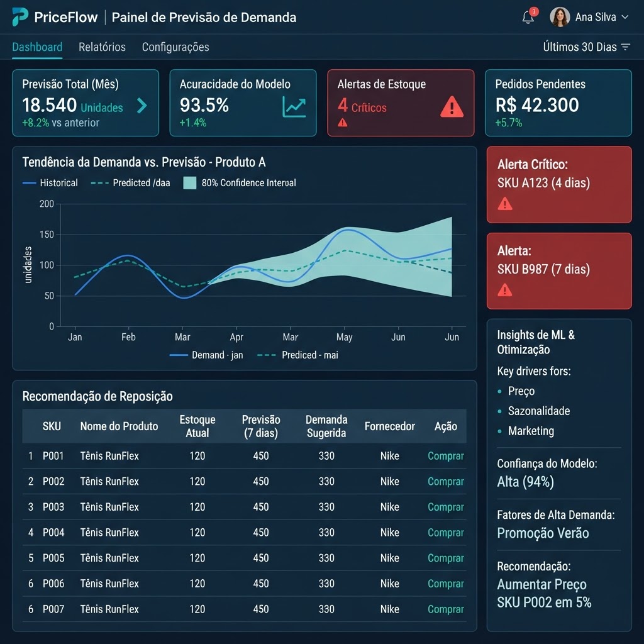
Task: Sort by the Demanda Sugerida header
Action: pyautogui.click(x=326, y=426)
